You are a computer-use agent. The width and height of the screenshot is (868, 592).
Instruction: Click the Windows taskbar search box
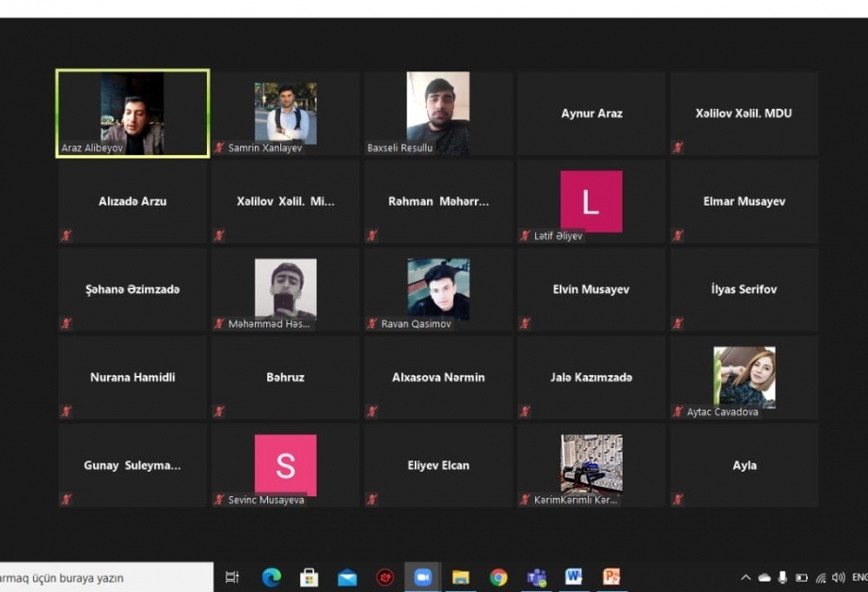click(106, 578)
